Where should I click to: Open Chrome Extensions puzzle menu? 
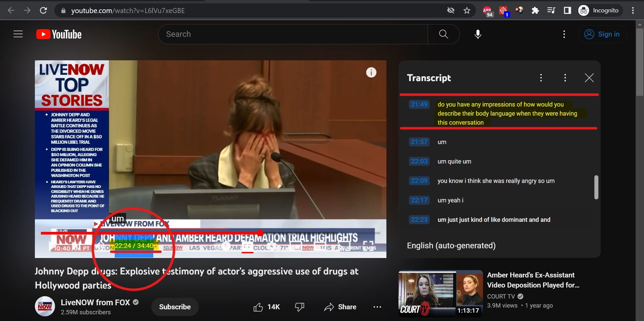535,10
